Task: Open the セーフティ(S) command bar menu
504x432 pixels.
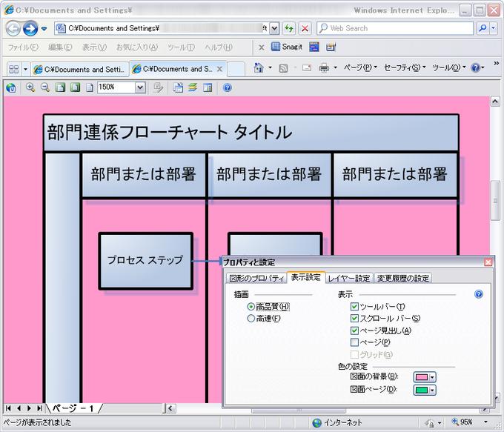Action: (405, 68)
